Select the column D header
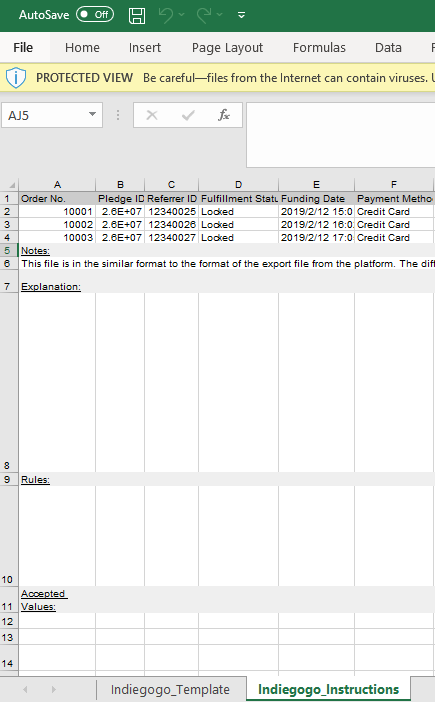 [239, 184]
